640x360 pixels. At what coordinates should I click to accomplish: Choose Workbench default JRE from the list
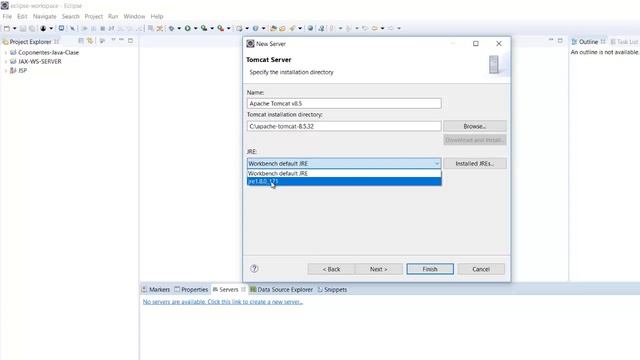point(344,173)
